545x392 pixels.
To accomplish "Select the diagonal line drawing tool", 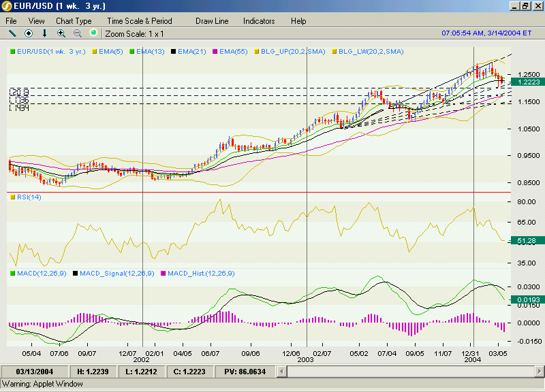I will pos(12,33).
